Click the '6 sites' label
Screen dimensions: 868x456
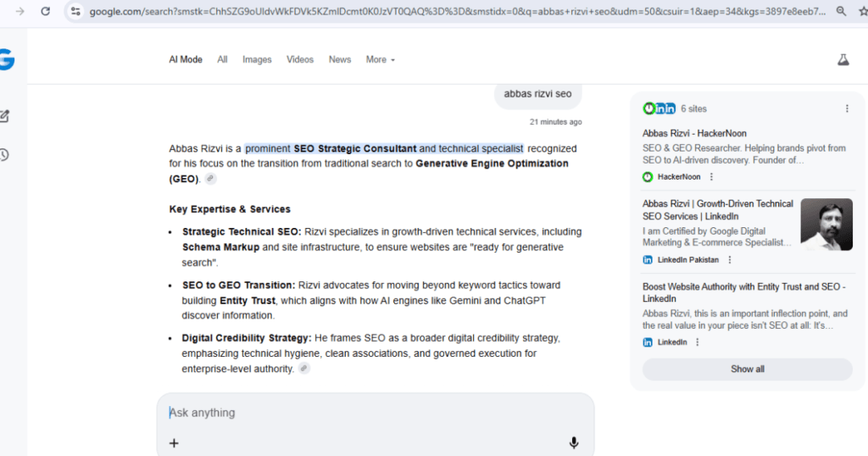point(693,109)
